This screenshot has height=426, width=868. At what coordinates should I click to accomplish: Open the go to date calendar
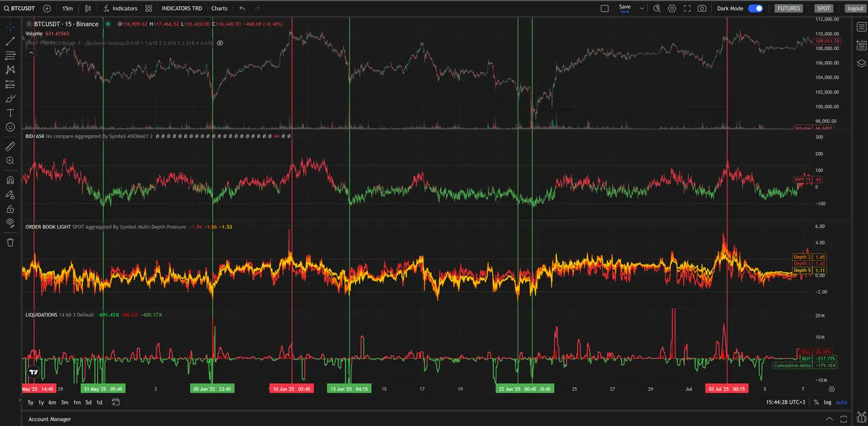[x=115, y=402]
